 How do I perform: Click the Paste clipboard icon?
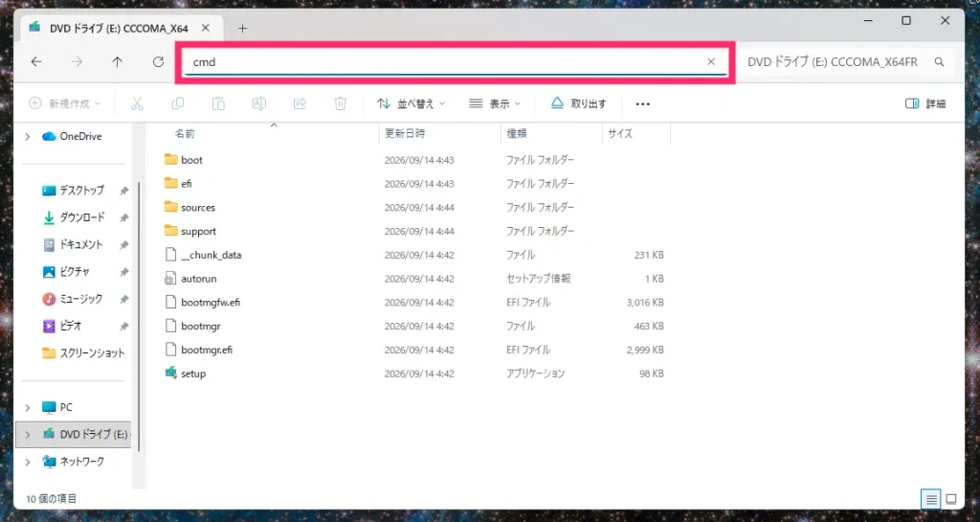(x=218, y=103)
